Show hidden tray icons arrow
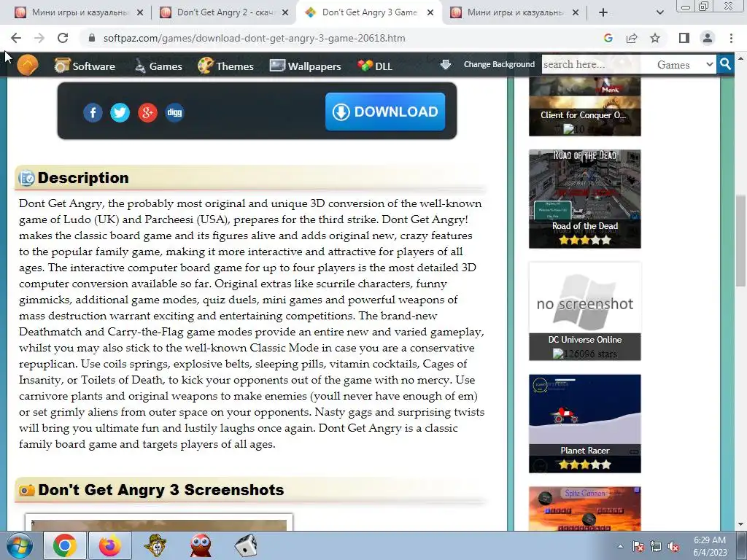Viewport: 747px width, 560px height. pos(620,546)
